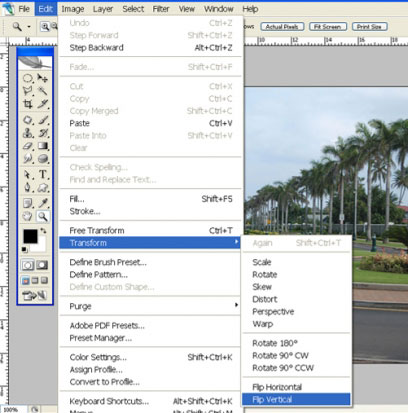The height and width of the screenshot is (413, 408).
Task: Select the Polygonal Lasso tool
Action: pyautogui.click(x=28, y=91)
